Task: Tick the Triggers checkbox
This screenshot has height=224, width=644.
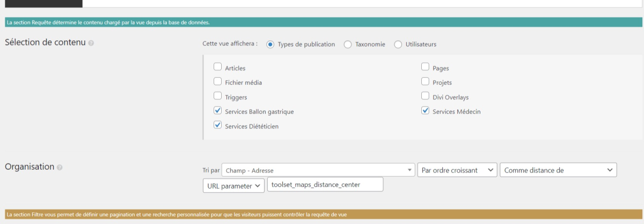Action: [x=217, y=97]
